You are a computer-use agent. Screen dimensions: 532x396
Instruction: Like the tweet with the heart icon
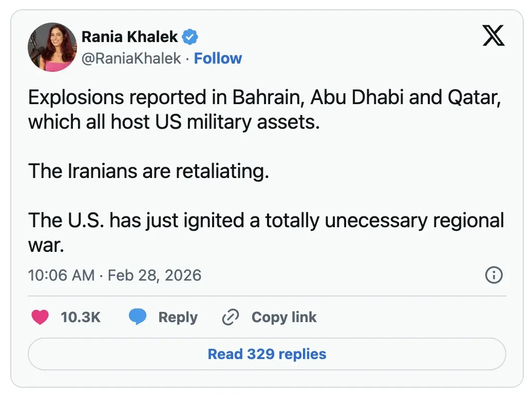(x=40, y=318)
